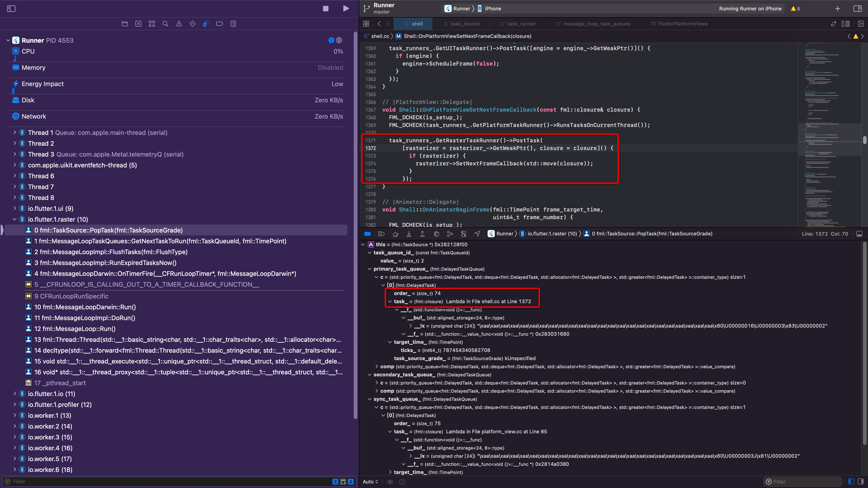This screenshot has height=488, width=868.
Task: Collapse primary_task_queue_ variable
Action: [369, 269]
